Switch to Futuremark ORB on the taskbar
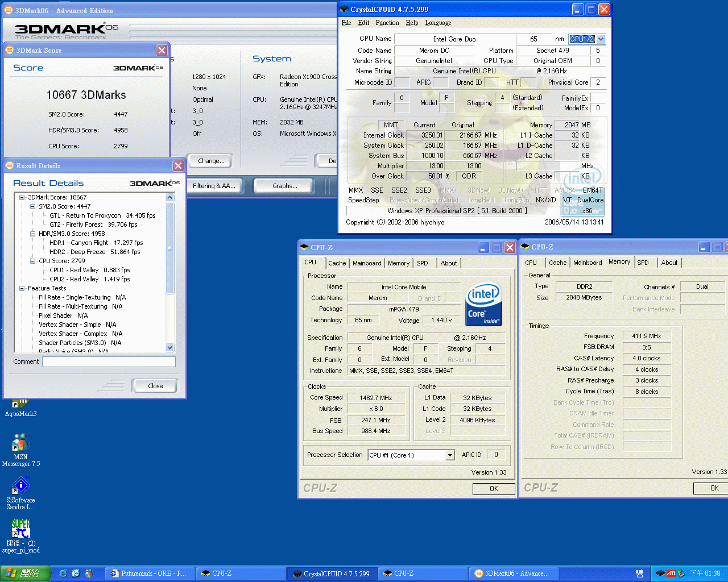The height and width of the screenshot is (582, 728). pos(151,573)
